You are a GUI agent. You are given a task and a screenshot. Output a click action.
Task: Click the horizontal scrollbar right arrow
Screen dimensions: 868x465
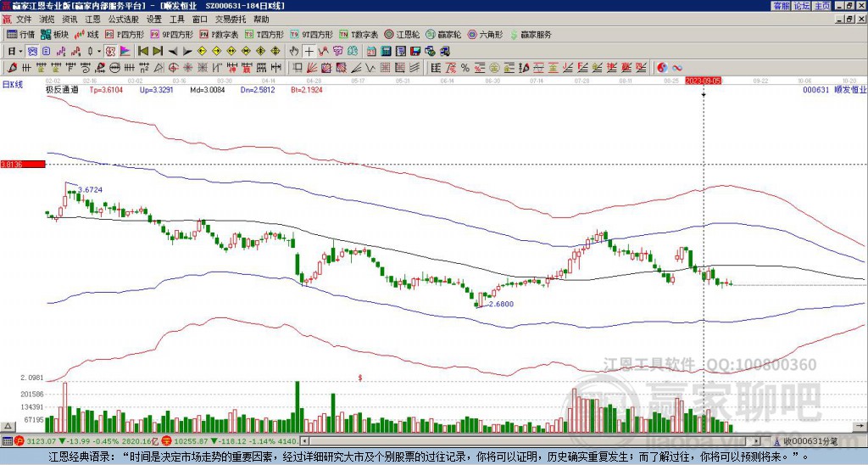coord(757,441)
